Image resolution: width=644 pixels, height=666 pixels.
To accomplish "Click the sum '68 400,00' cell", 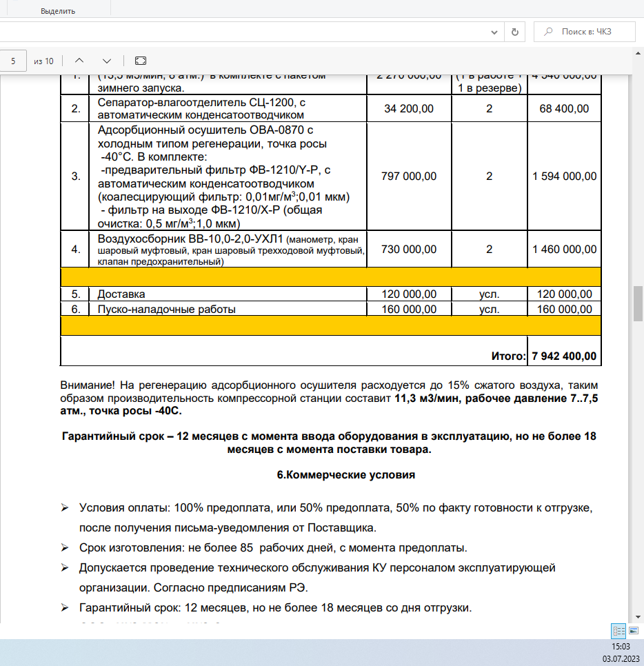I will (x=564, y=109).
